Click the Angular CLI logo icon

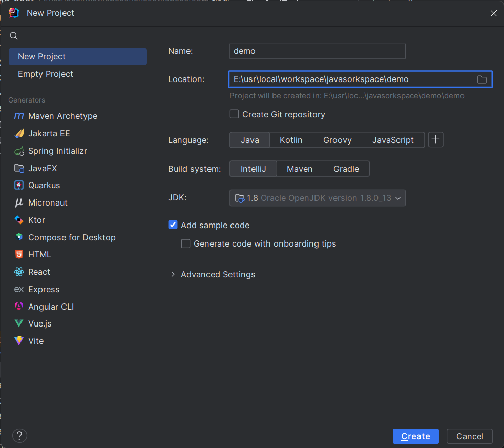pyautogui.click(x=19, y=306)
